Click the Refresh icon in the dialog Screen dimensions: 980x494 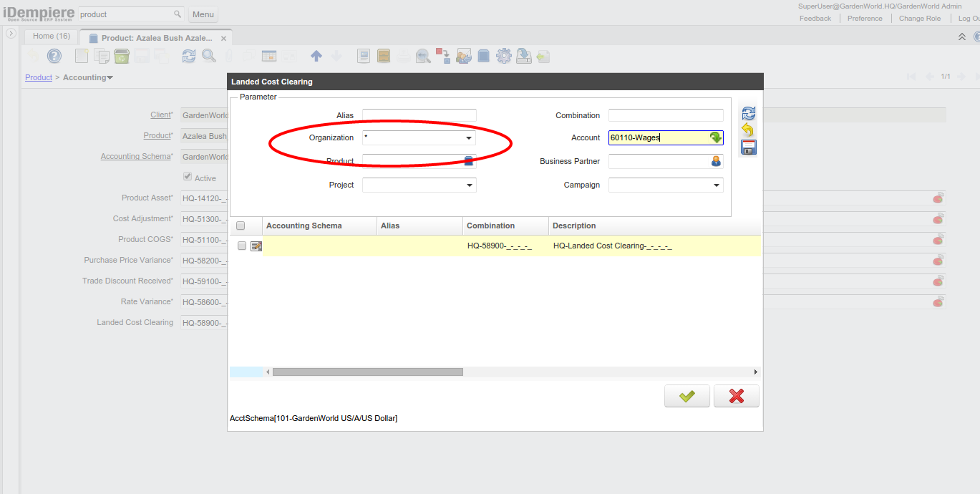tap(749, 113)
